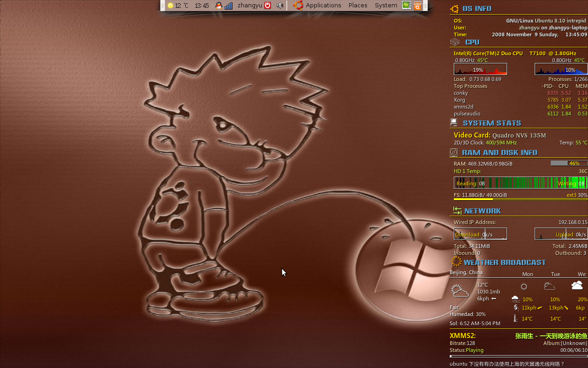Open the system monitor panel applet
Viewport: 588px width, 368px height.
coord(407,6)
